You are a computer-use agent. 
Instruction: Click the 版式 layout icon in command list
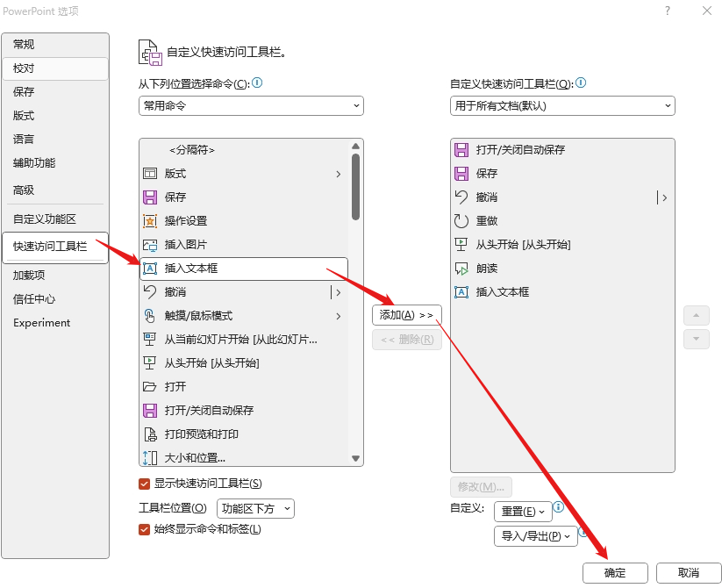150,174
